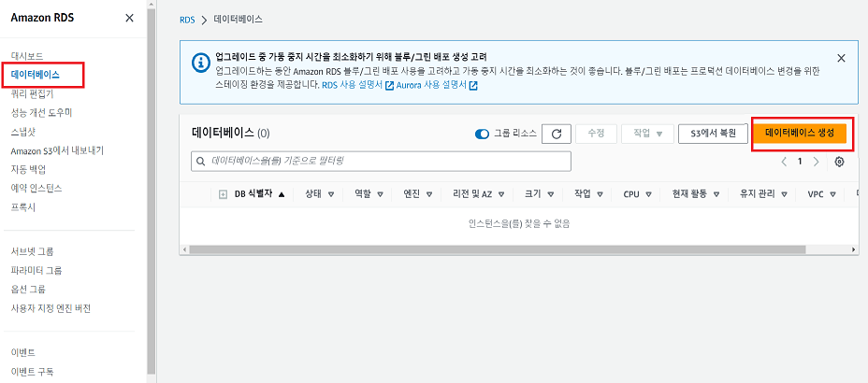Open 쿼리 편집기 in the sidebar
The width and height of the screenshot is (868, 383).
[x=32, y=94]
